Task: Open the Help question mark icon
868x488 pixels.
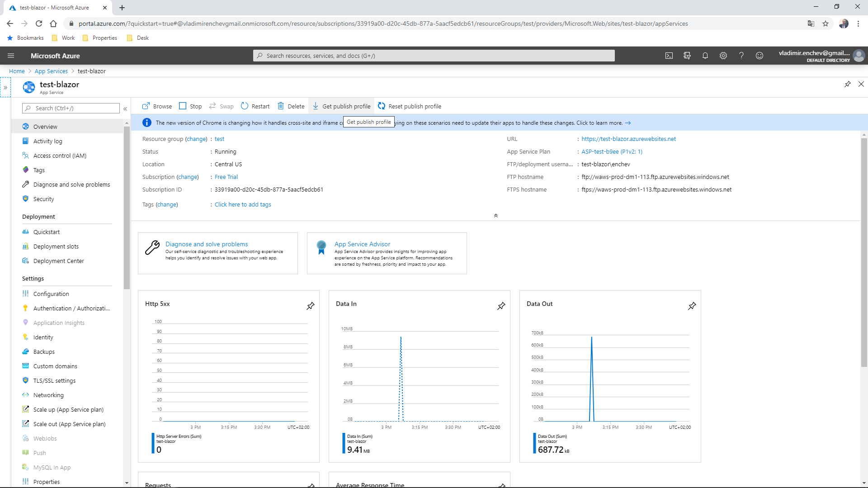Action: tap(741, 56)
